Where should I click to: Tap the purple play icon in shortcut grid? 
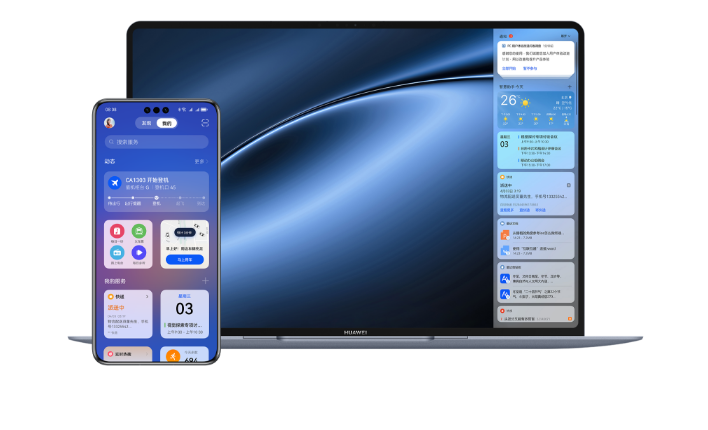[139, 253]
